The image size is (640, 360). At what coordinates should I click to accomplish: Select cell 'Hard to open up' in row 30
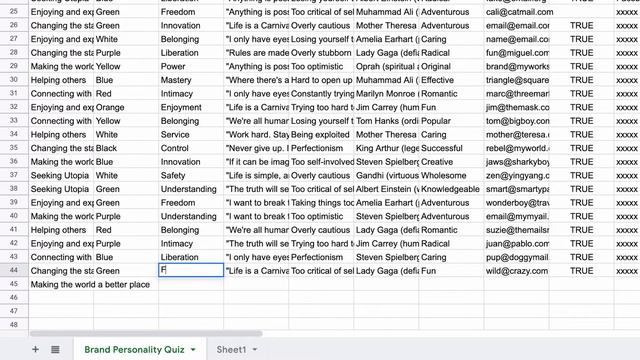[321, 80]
